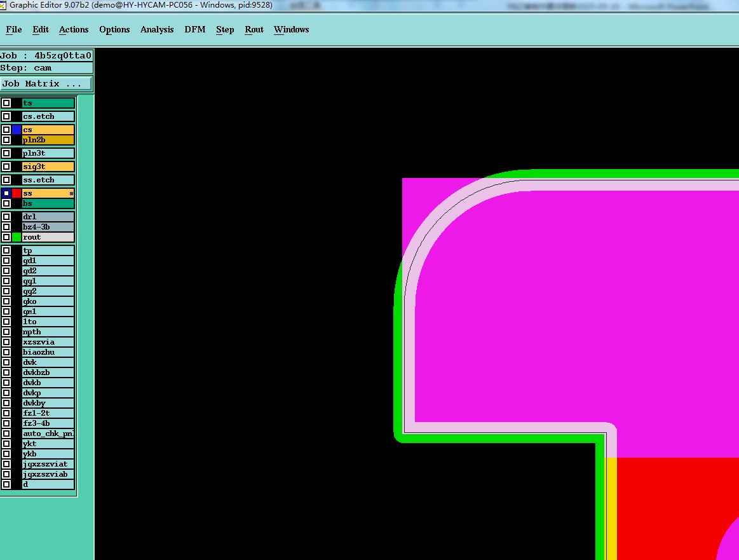This screenshot has height=560, width=739.
Task: Select the pln3t layer name
Action: [x=48, y=153]
